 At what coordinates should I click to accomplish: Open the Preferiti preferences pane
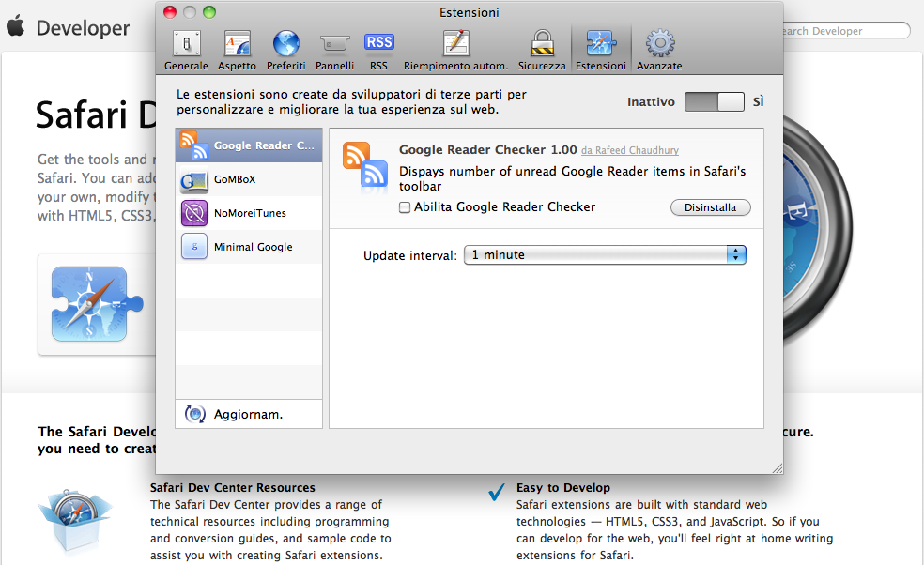coord(285,51)
